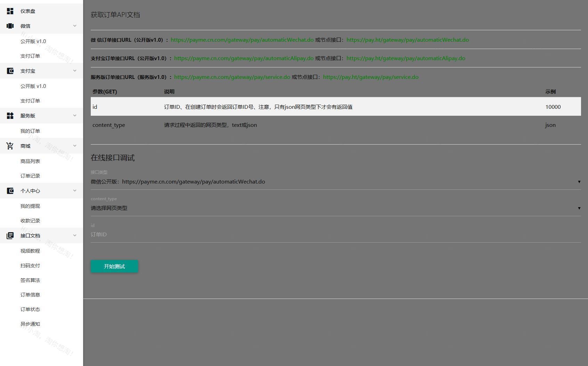Select the content_type parameter cell

coord(108,125)
